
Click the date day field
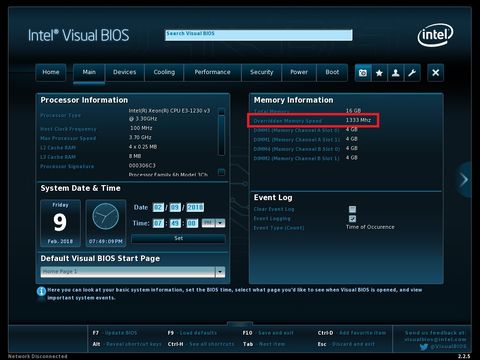[x=175, y=207]
